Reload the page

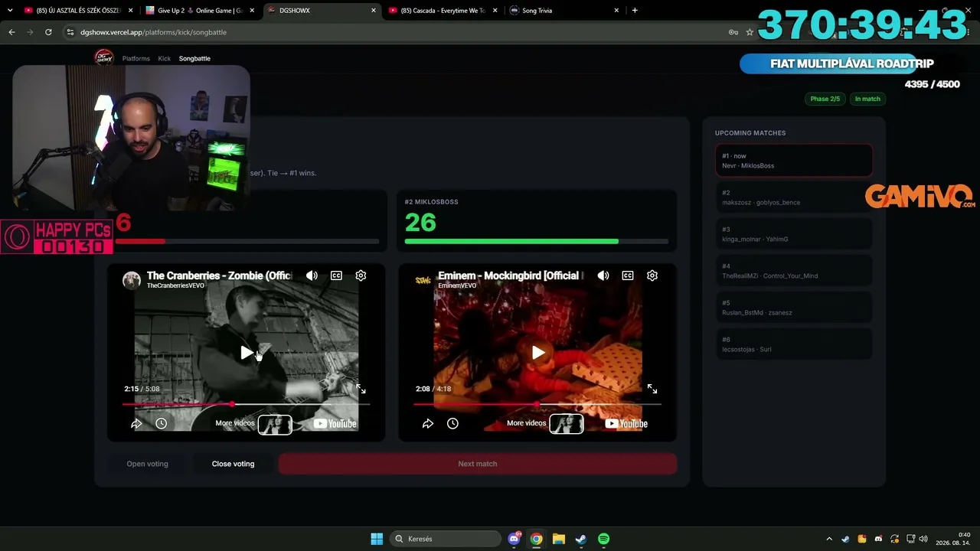coord(48,32)
